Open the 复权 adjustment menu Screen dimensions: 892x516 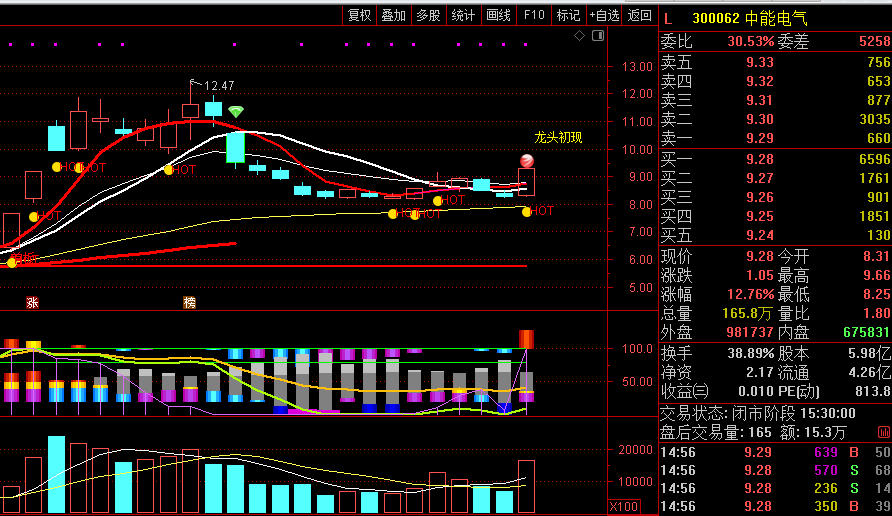tap(359, 15)
